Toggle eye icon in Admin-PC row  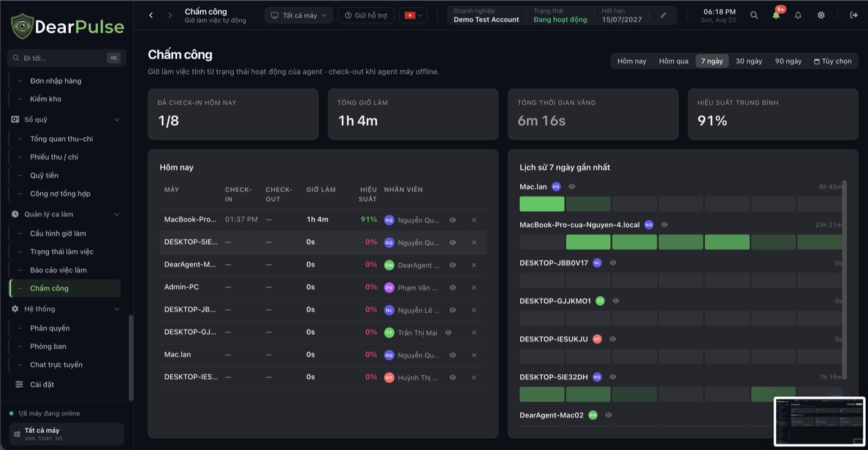tap(452, 288)
